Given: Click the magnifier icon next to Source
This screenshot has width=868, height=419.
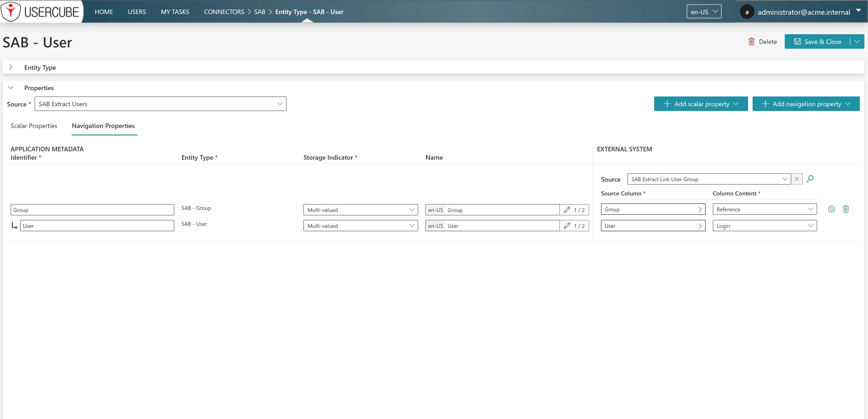Looking at the screenshot, I should (810, 179).
